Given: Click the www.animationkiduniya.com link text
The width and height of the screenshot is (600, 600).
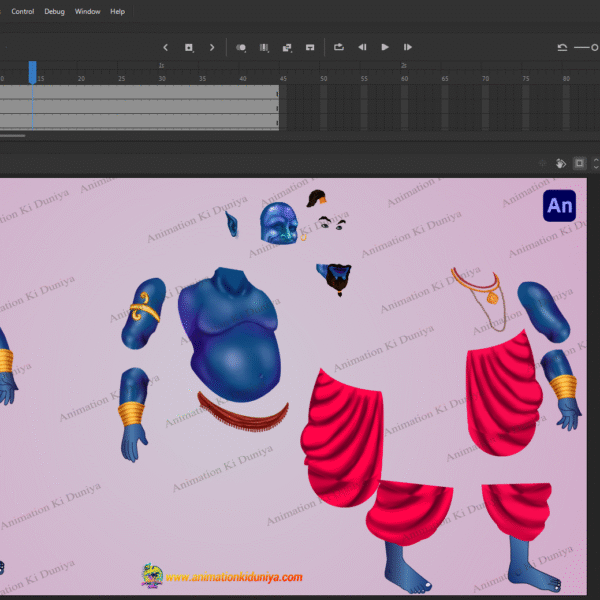Looking at the screenshot, I should click(234, 577).
